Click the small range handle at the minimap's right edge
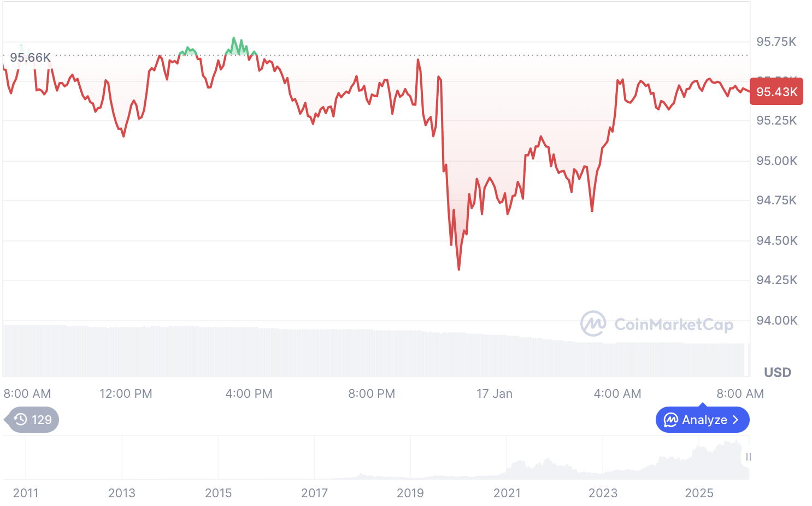Viewport: 812px width, 506px height. click(749, 456)
